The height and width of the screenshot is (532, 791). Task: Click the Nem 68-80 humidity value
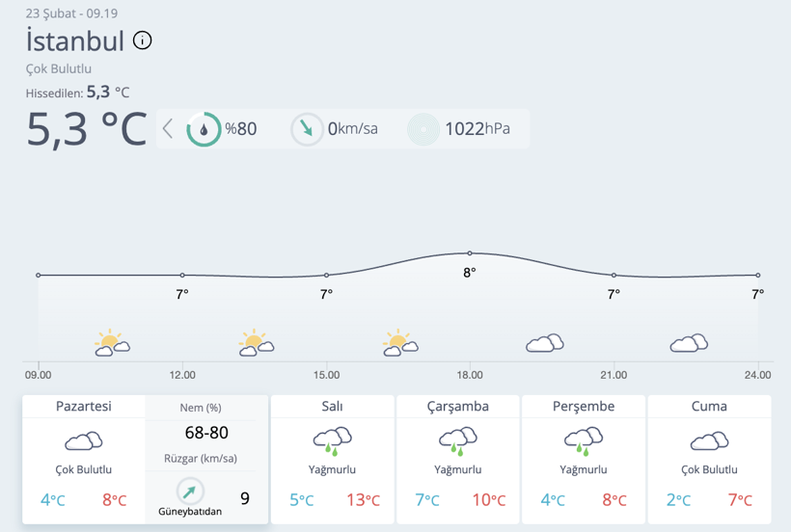click(206, 433)
